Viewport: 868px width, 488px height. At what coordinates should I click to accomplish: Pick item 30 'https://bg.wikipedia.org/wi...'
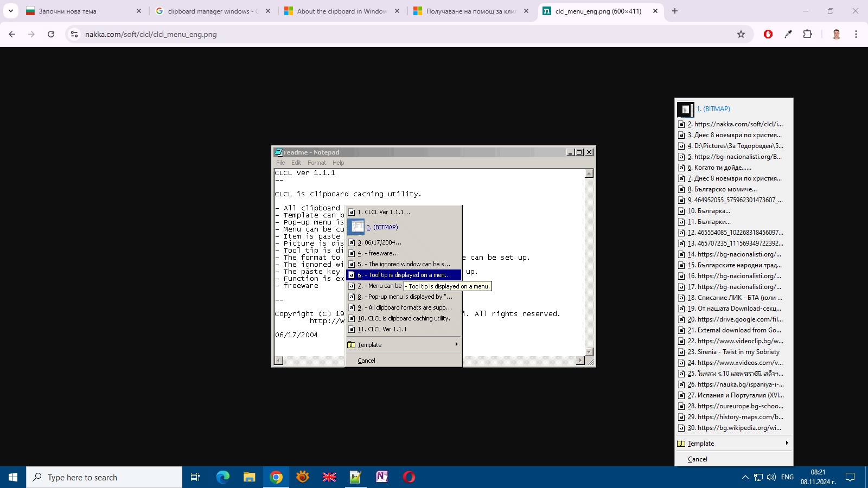(734, 428)
